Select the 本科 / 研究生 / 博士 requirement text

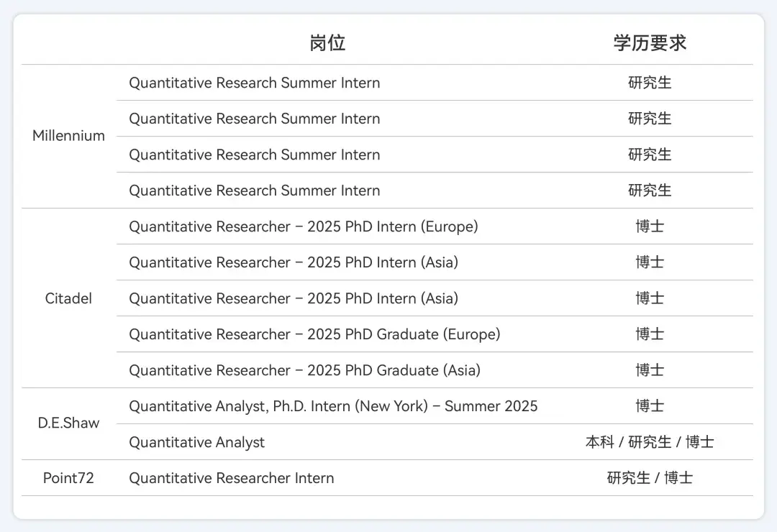(650, 441)
